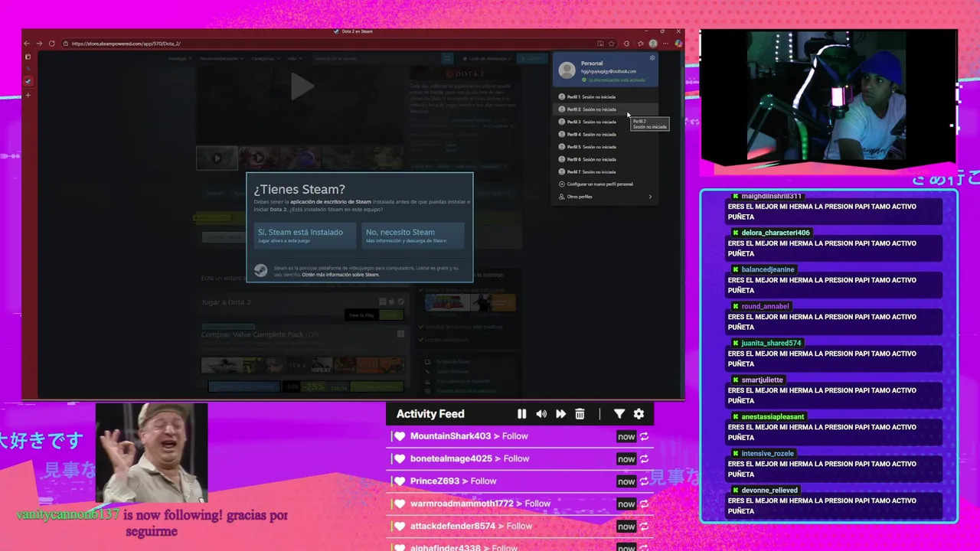Switch to Perfil 1
The height and width of the screenshot is (551, 980).
pos(604,97)
